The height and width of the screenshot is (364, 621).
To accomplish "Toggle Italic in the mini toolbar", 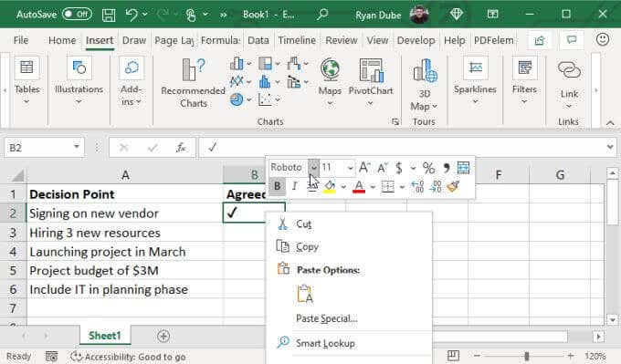I will [294, 186].
